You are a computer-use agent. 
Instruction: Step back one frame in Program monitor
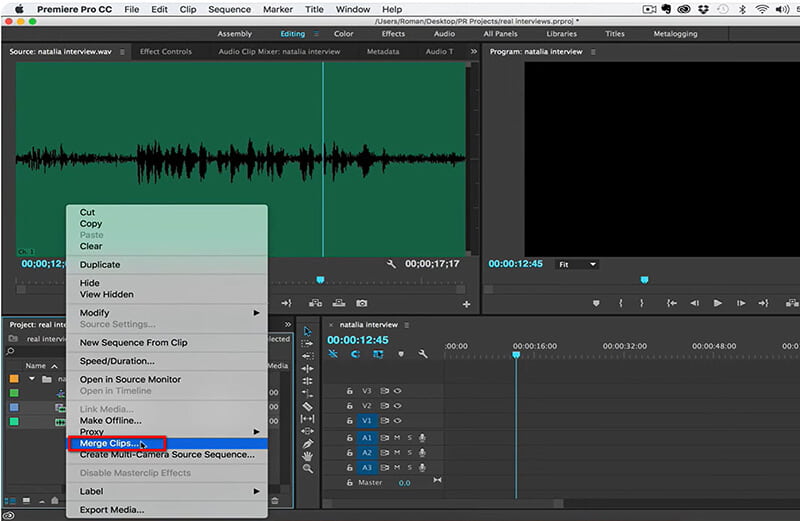694,303
